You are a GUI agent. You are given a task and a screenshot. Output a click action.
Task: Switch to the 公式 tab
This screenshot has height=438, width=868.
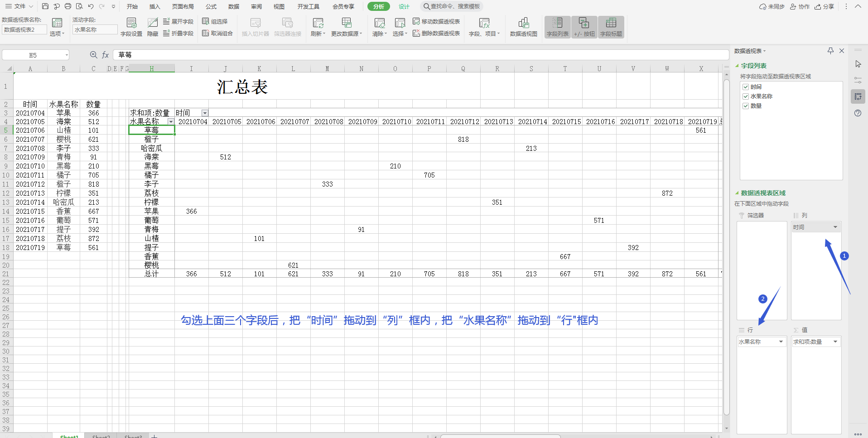211,6
